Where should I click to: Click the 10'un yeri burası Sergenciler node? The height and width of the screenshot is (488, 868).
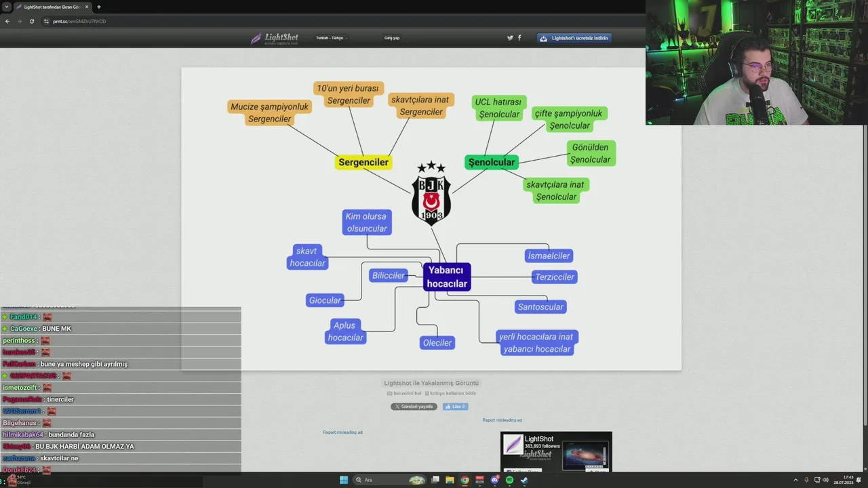coord(349,94)
